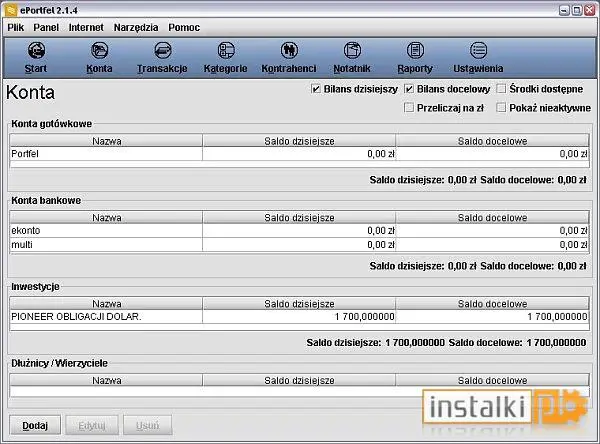Select the Portfel account row
The height and width of the screenshot is (444, 600).
click(x=299, y=154)
